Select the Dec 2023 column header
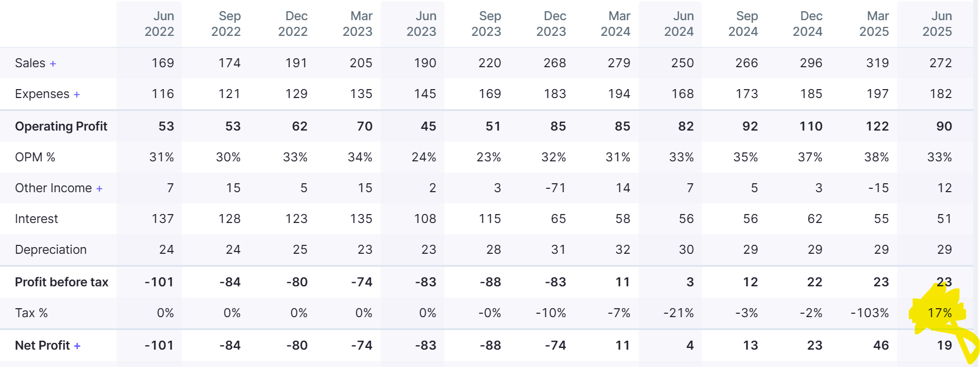The width and height of the screenshot is (980, 367). click(x=551, y=24)
